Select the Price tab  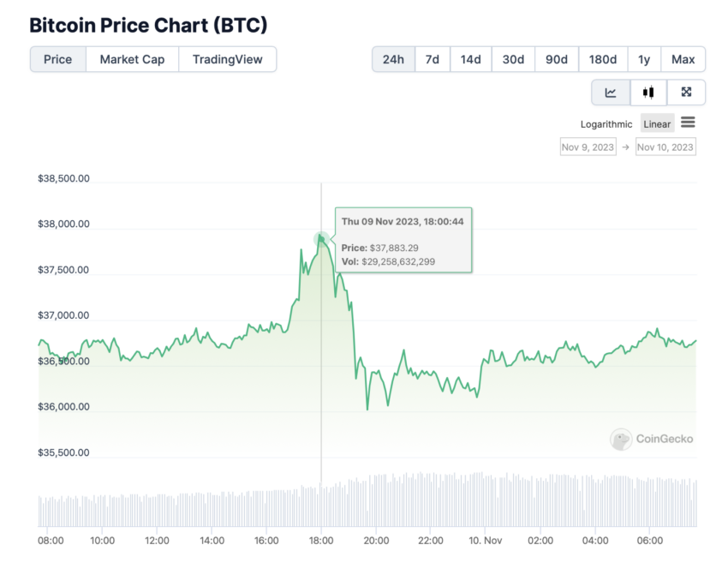click(58, 59)
